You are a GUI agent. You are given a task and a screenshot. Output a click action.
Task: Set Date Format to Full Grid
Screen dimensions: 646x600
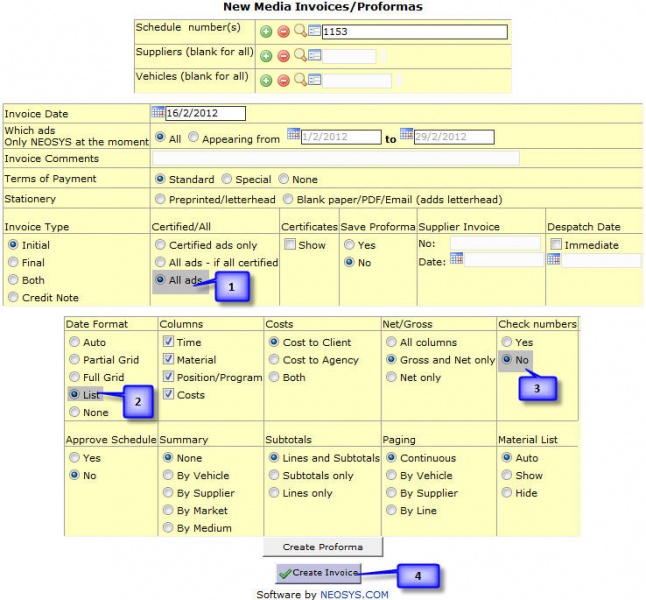tap(74, 377)
